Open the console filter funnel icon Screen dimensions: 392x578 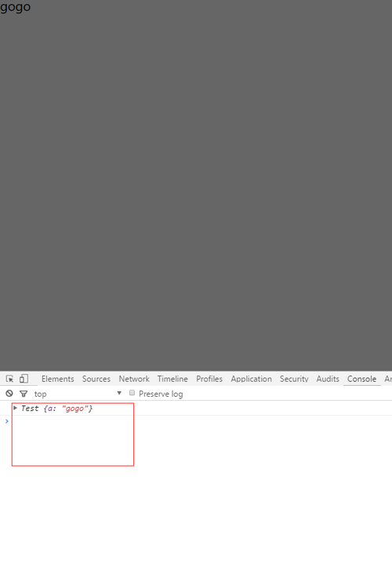[x=24, y=394]
